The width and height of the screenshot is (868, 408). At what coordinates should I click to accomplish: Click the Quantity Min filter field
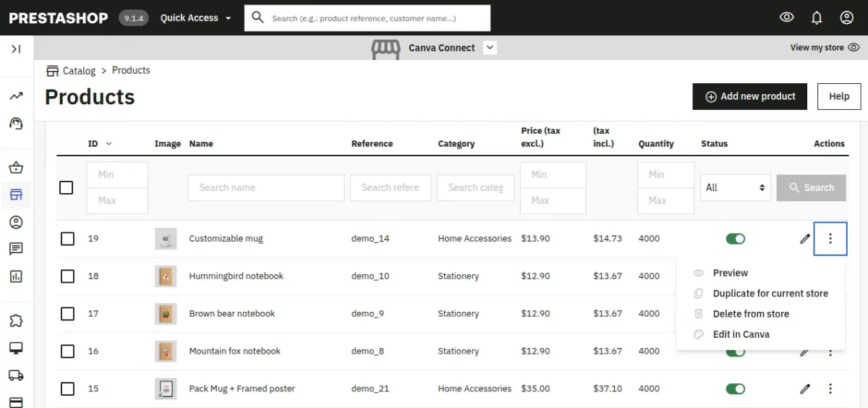[666, 174]
